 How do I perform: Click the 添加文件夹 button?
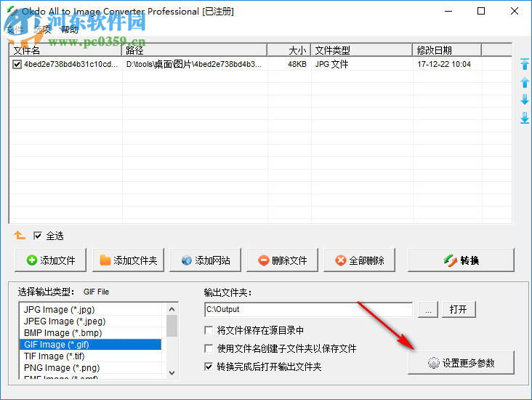(128, 260)
